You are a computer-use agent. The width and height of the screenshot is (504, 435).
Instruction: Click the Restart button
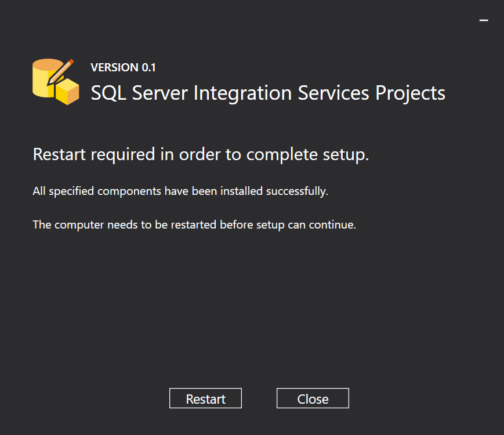(205, 398)
